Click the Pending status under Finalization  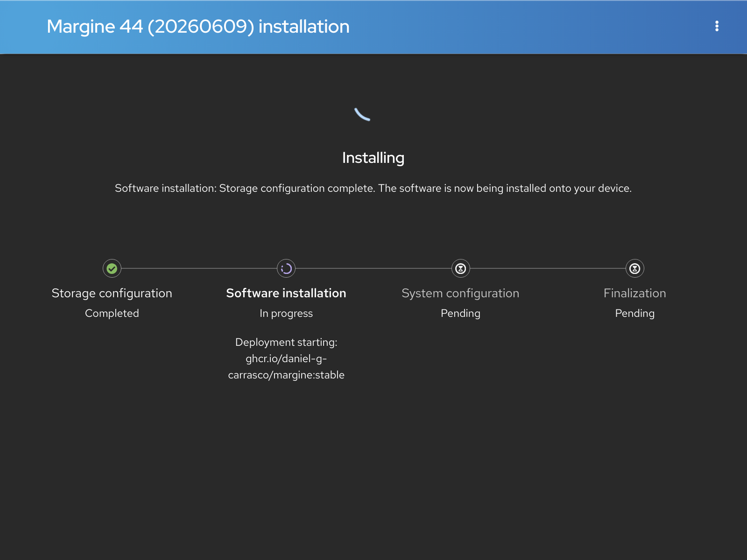tap(634, 313)
